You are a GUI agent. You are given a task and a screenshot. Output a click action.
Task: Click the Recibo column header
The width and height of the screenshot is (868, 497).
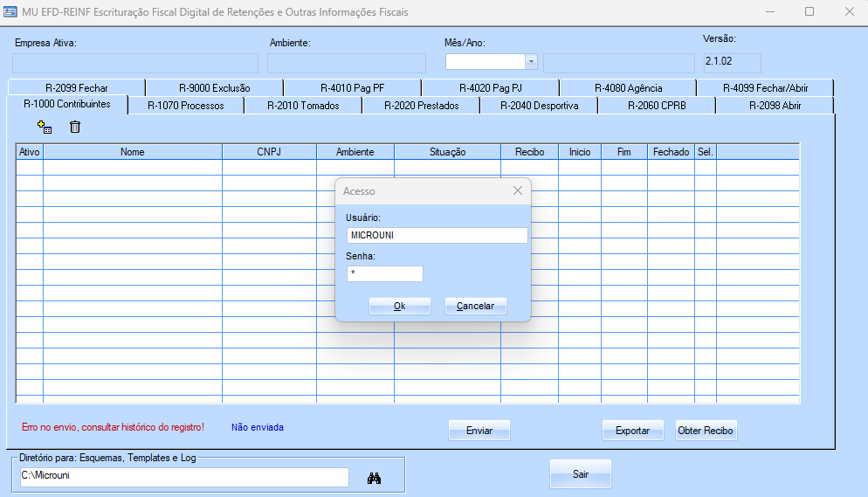coord(530,152)
